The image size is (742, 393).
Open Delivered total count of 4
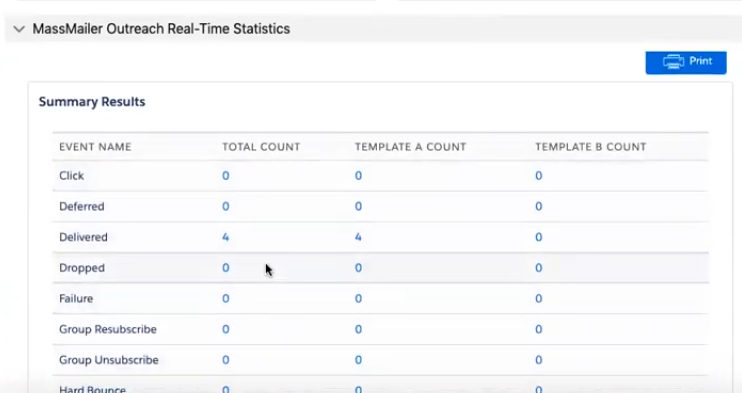(226, 237)
